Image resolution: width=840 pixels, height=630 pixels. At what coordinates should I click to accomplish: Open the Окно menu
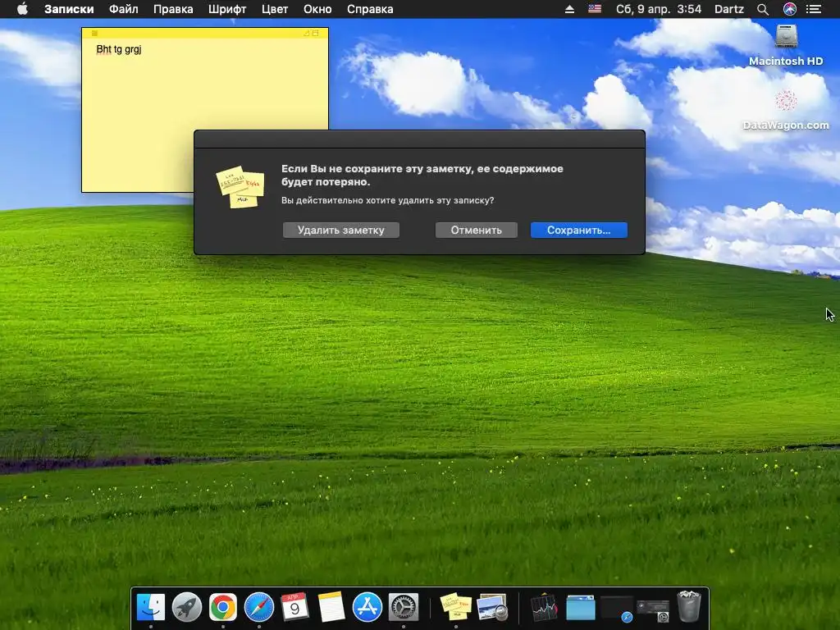[x=317, y=9]
